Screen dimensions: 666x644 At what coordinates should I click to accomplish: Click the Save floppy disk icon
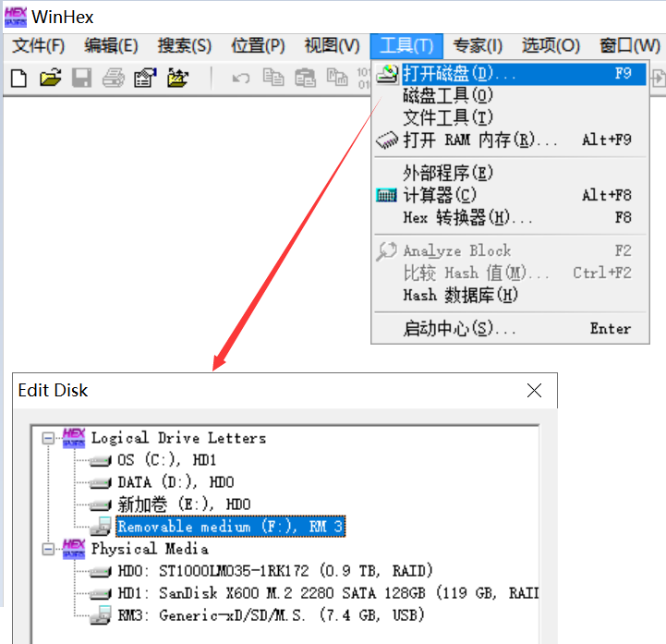point(81,79)
